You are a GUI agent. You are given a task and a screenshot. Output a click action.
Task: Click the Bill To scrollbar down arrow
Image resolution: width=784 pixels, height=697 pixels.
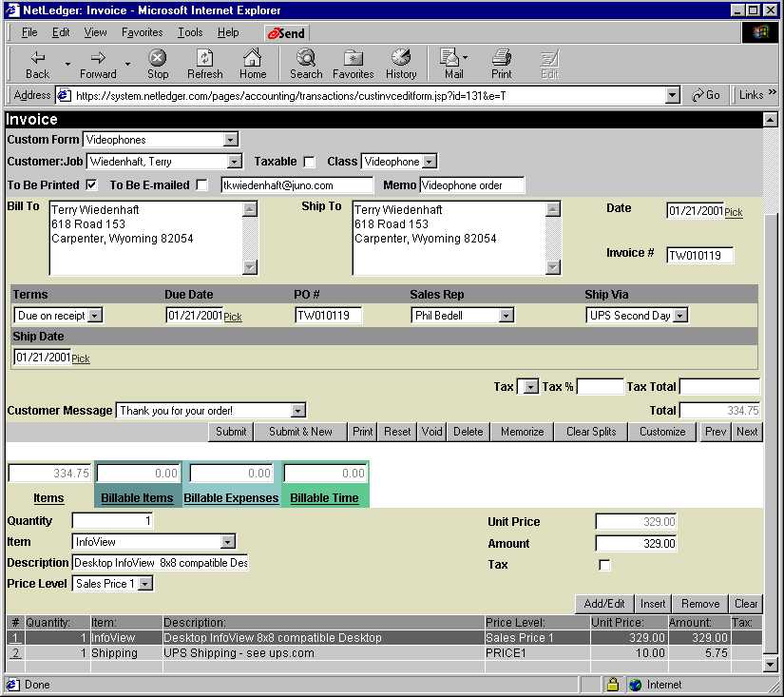pyautogui.click(x=250, y=268)
